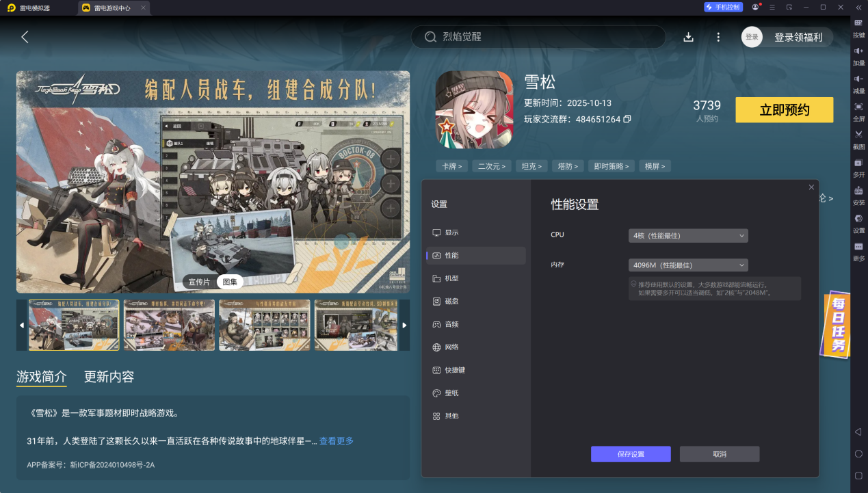The width and height of the screenshot is (868, 493).
Task: Click the right arrow to show more screenshots
Action: pyautogui.click(x=405, y=325)
